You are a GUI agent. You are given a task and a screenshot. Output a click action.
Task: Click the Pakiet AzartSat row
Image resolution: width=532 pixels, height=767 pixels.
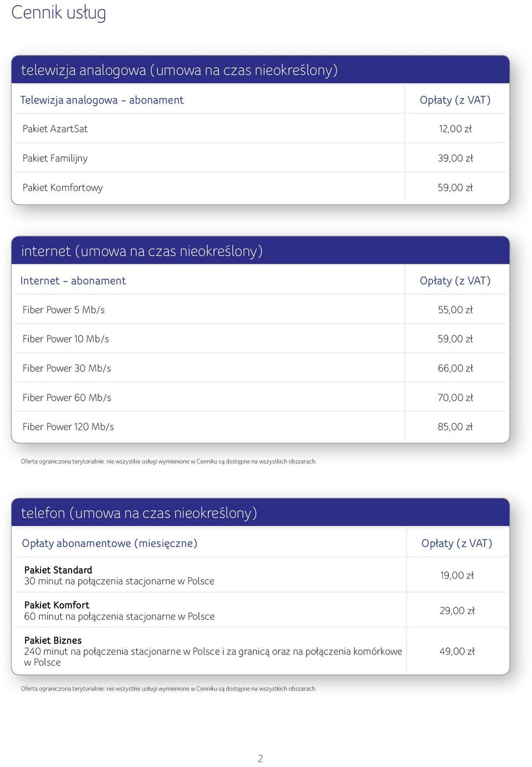(x=260, y=129)
